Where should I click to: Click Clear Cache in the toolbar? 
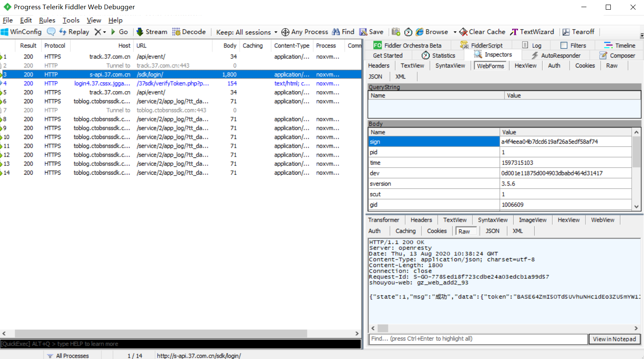(x=482, y=32)
